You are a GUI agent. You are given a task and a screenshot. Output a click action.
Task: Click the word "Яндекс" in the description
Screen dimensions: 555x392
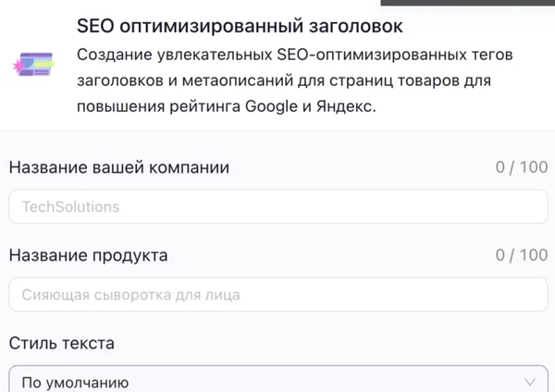[342, 105]
